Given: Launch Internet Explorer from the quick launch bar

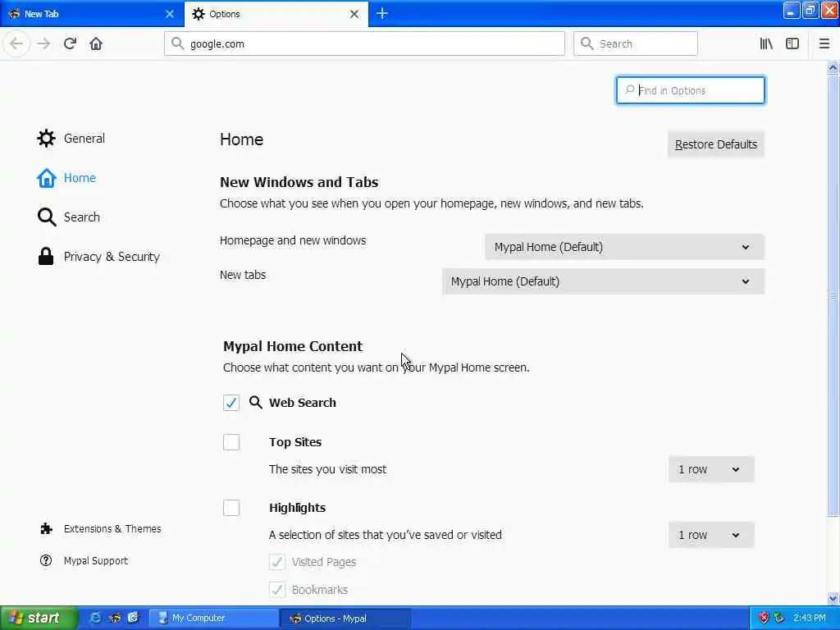Looking at the screenshot, I should (x=95, y=618).
